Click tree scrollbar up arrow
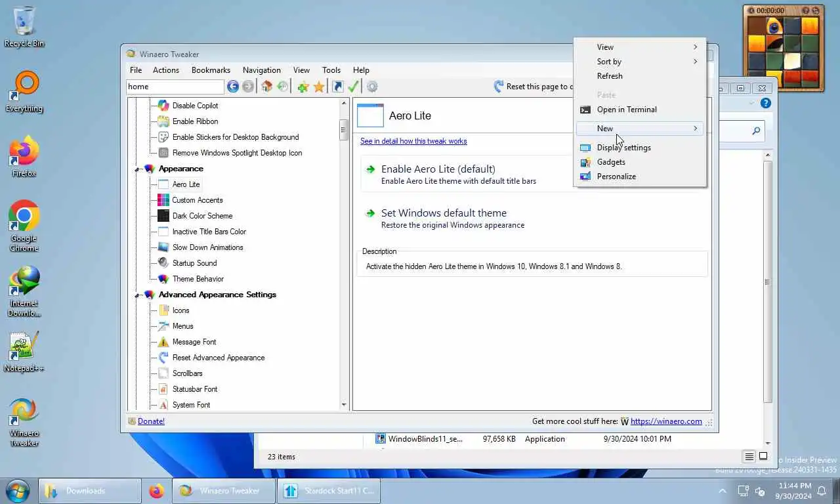This screenshot has width=840, height=504. [344, 104]
